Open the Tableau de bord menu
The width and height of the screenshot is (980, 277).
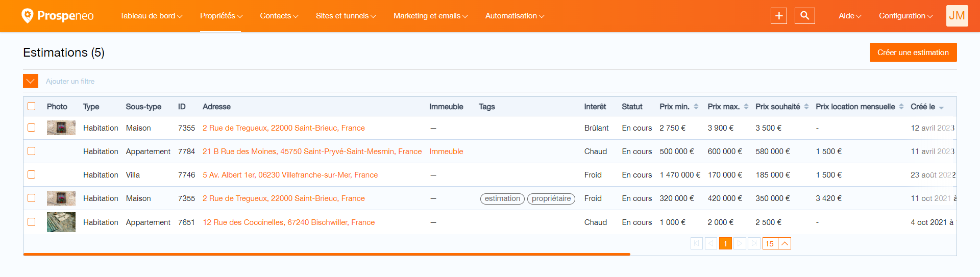click(x=151, y=16)
